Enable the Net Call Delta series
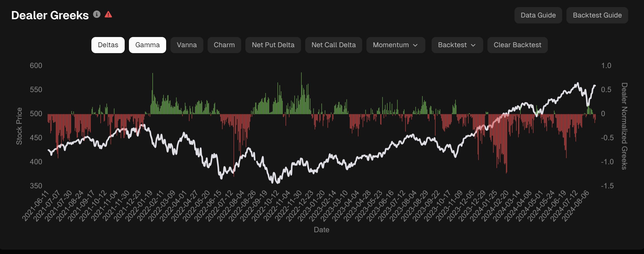The width and height of the screenshot is (644, 254). coord(334,45)
